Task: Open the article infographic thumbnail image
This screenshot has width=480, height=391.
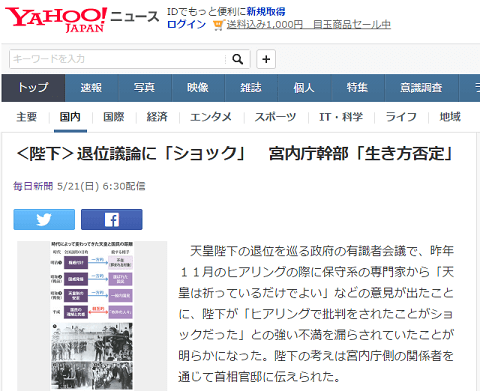Action: 92,316
